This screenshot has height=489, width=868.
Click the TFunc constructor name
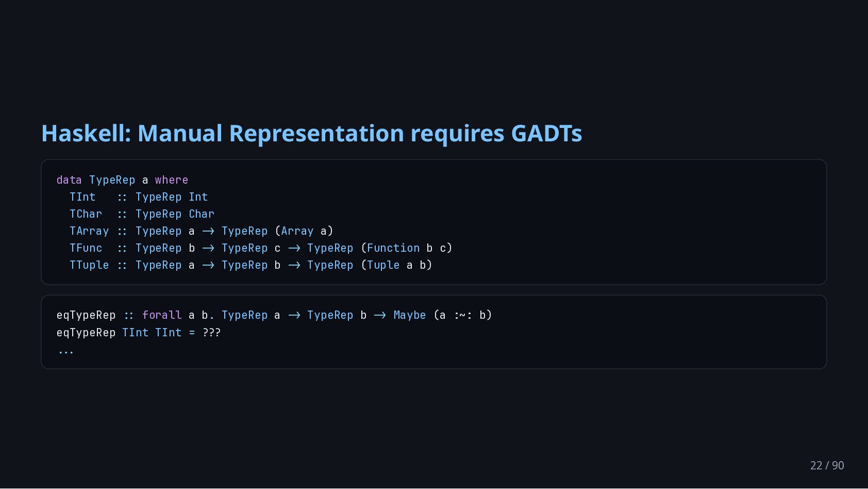pyautogui.click(x=86, y=248)
